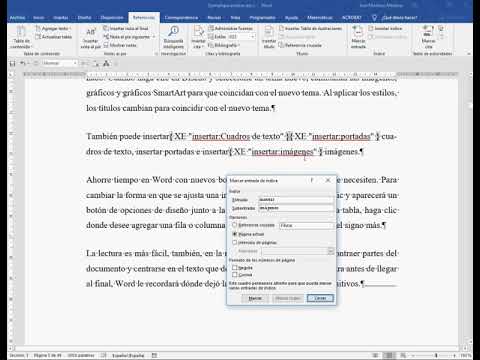
Task: Click the Insertar título icon
Action: [x=269, y=32]
